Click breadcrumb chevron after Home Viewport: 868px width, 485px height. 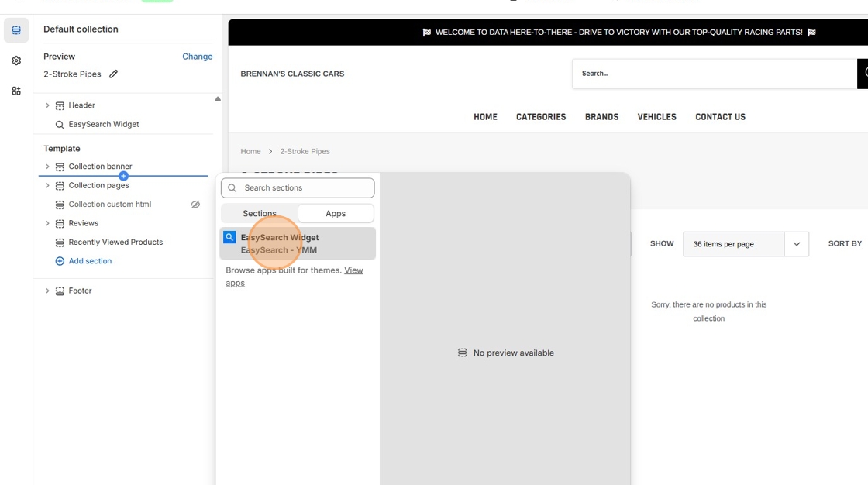click(270, 151)
